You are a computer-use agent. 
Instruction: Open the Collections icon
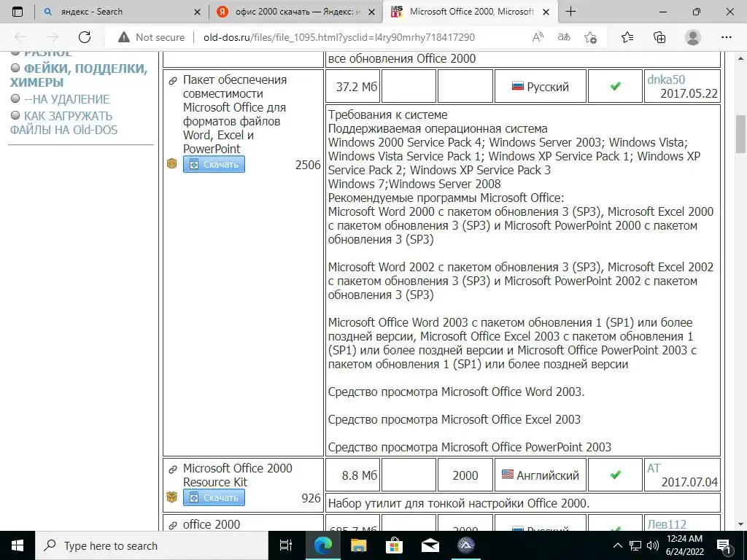point(659,37)
